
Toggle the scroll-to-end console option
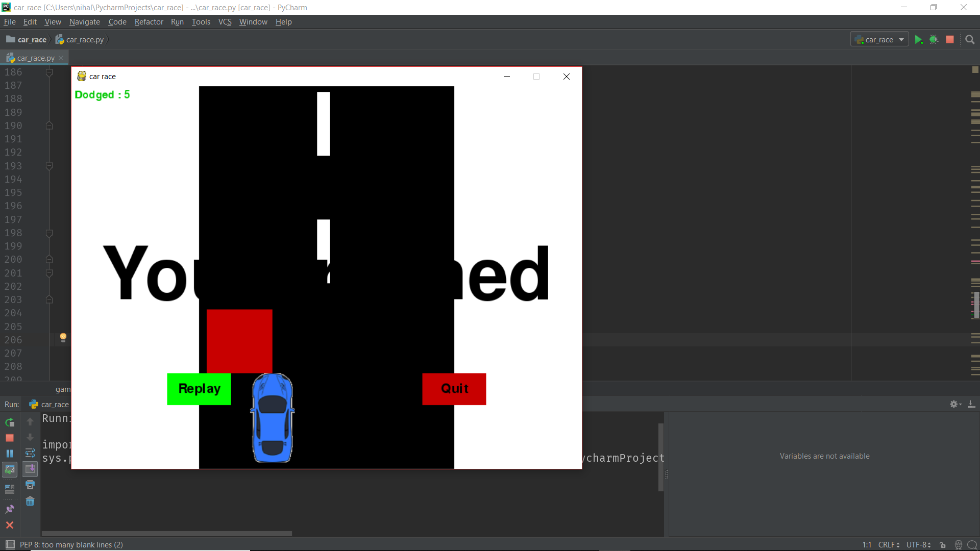point(30,469)
